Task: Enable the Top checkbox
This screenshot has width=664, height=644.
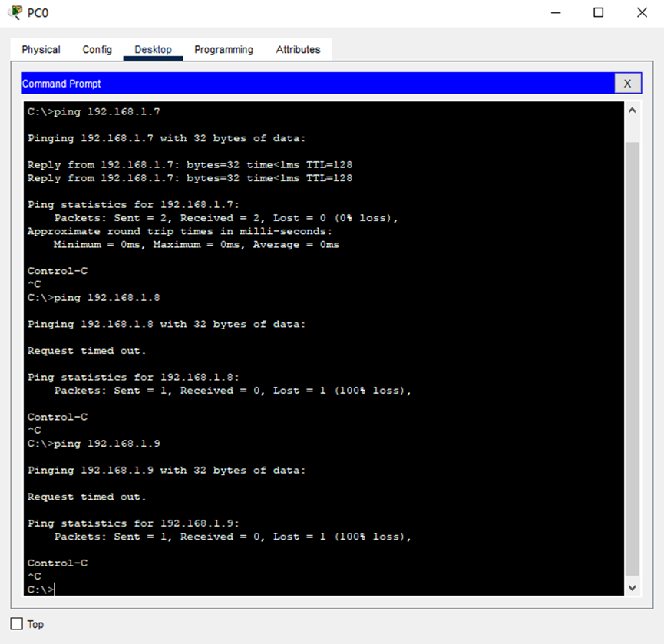Action: coord(17,624)
